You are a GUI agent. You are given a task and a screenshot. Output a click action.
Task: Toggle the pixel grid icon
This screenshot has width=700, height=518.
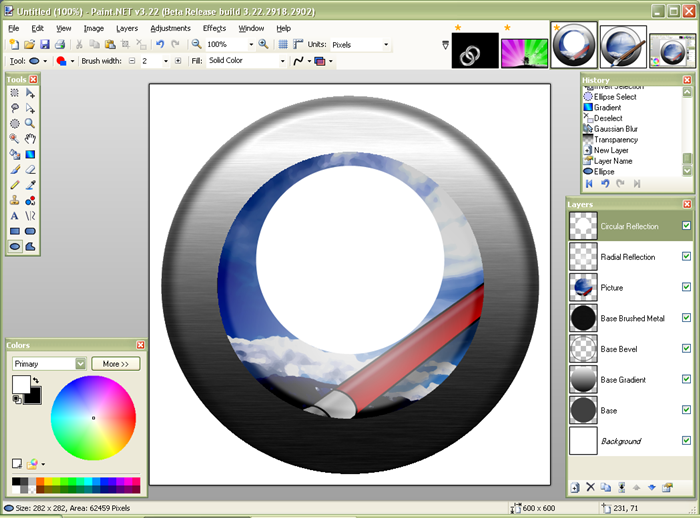click(x=283, y=44)
